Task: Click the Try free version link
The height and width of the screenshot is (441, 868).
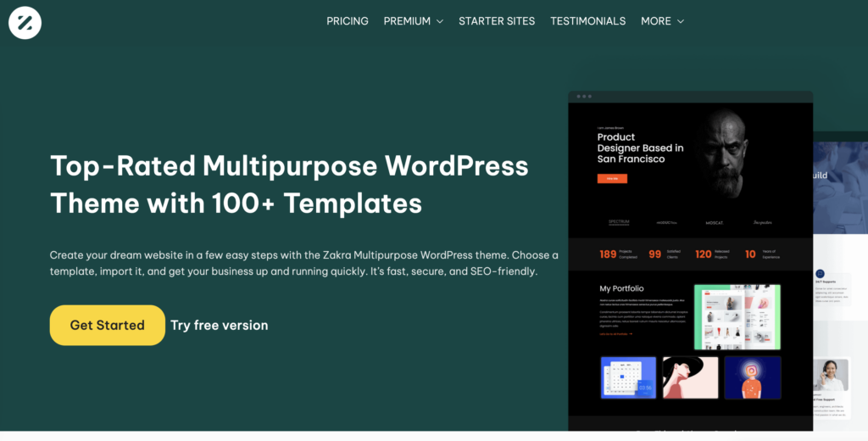Action: point(219,325)
